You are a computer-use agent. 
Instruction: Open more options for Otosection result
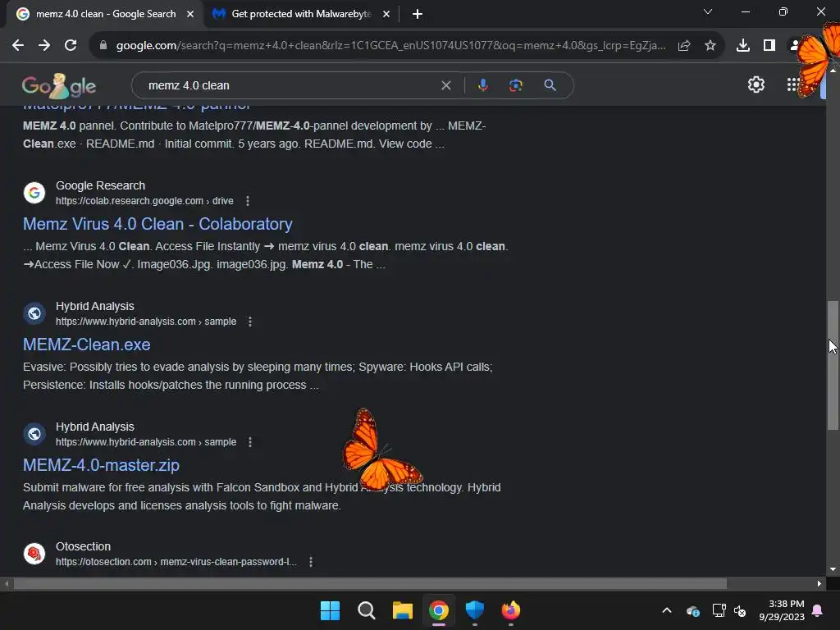tap(311, 562)
